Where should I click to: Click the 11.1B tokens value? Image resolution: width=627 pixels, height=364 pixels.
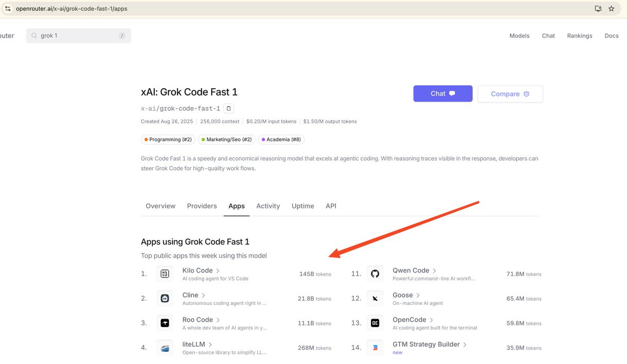pyautogui.click(x=315, y=323)
